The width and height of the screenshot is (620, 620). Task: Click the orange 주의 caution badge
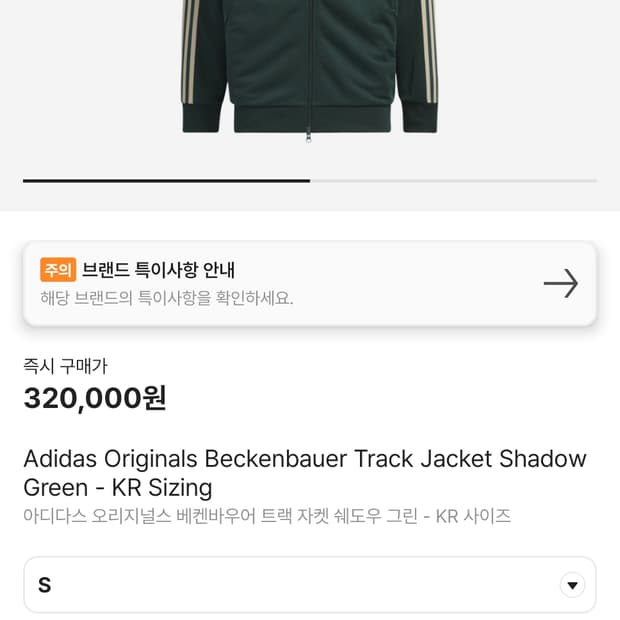(58, 270)
